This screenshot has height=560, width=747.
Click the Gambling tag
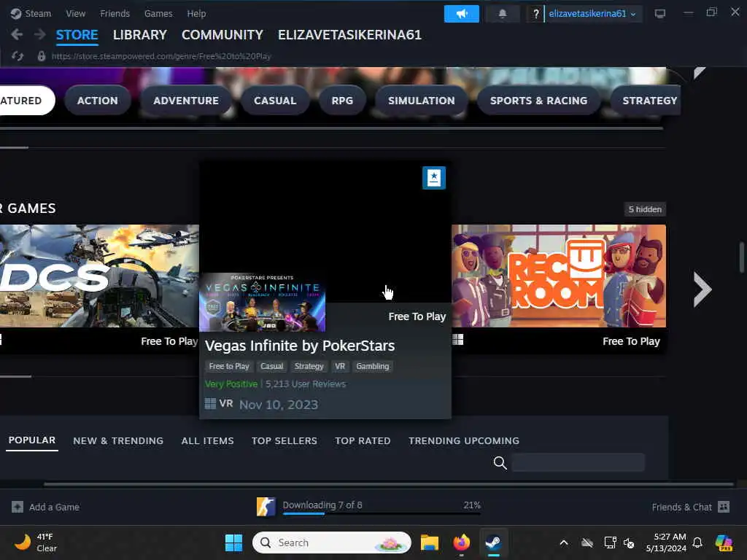click(372, 366)
